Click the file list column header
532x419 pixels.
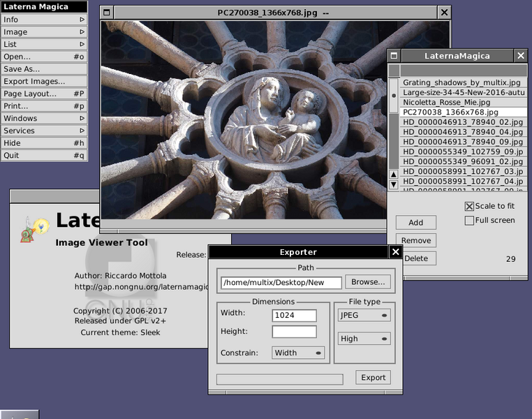[x=464, y=71]
